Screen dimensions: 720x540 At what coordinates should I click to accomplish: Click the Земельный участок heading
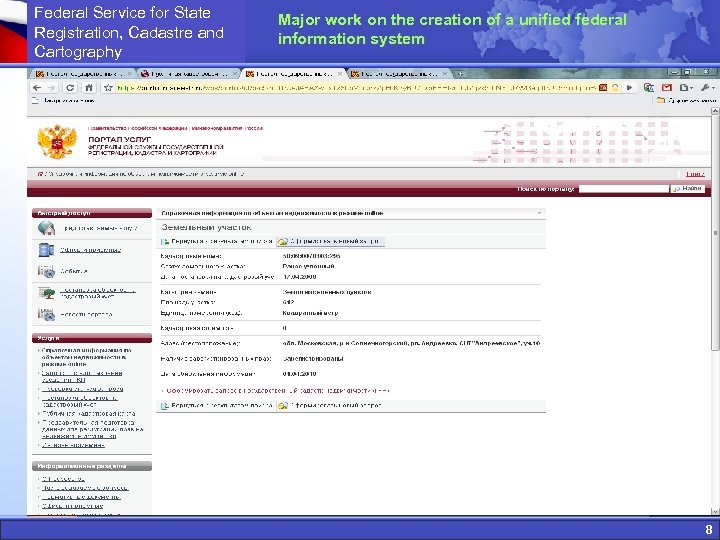[x=206, y=227]
